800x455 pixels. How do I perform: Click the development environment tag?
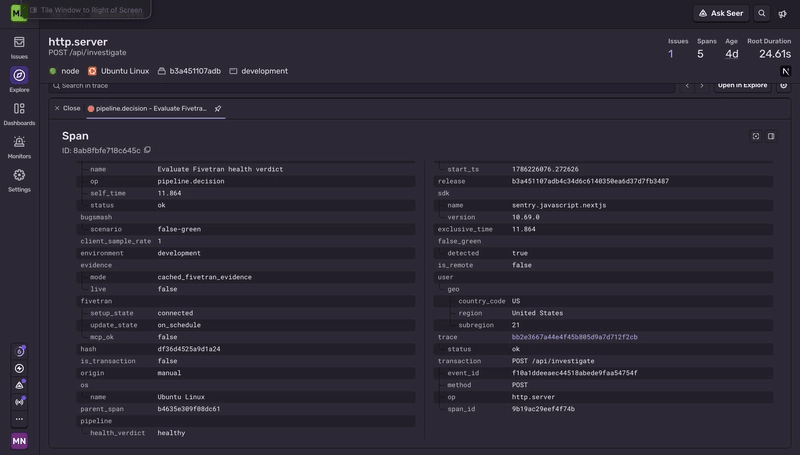click(259, 71)
